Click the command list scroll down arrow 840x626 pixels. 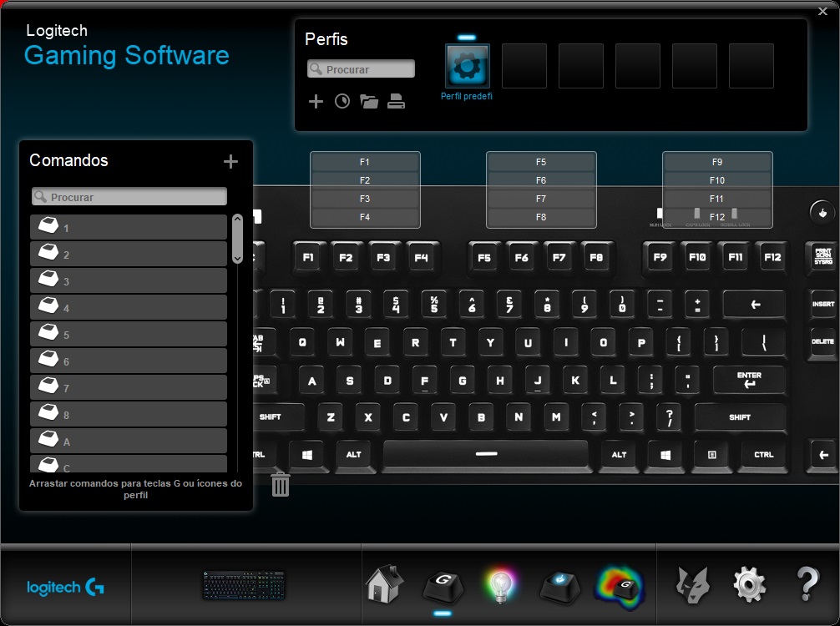coord(238,260)
